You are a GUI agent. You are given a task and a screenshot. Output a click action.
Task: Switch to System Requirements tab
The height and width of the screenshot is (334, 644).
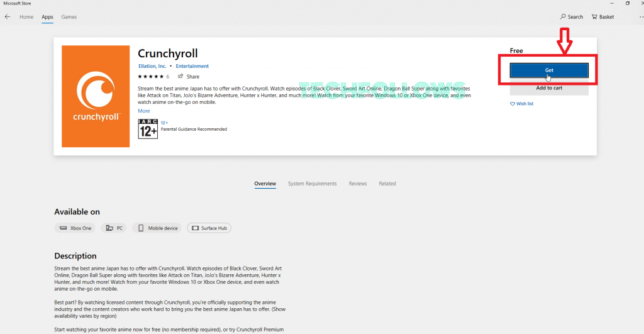pyautogui.click(x=312, y=184)
